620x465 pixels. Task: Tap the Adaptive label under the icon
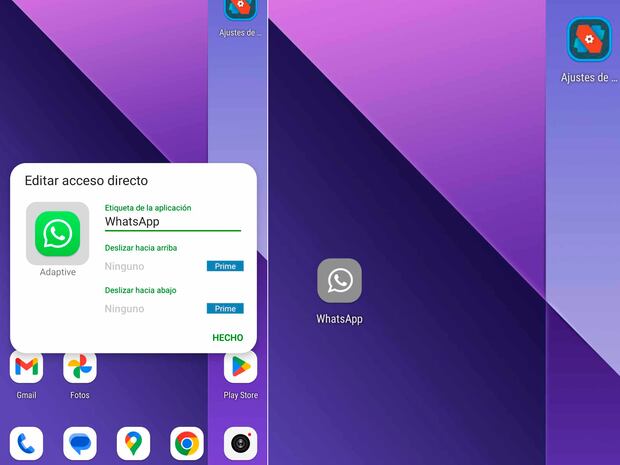[x=57, y=272]
